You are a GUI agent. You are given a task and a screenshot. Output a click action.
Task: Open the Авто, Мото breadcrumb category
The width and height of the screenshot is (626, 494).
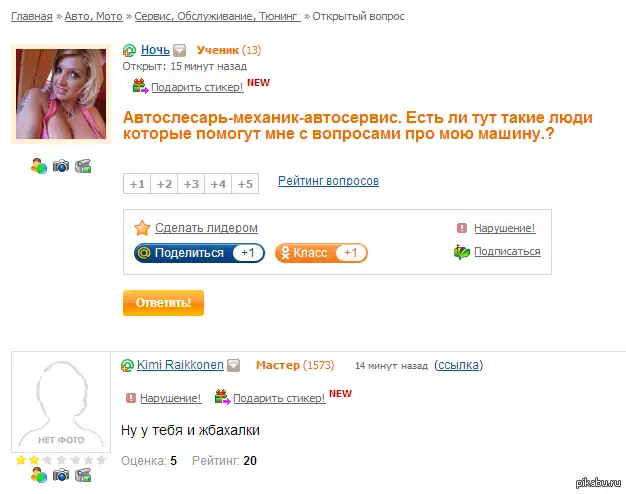pyautogui.click(x=93, y=16)
